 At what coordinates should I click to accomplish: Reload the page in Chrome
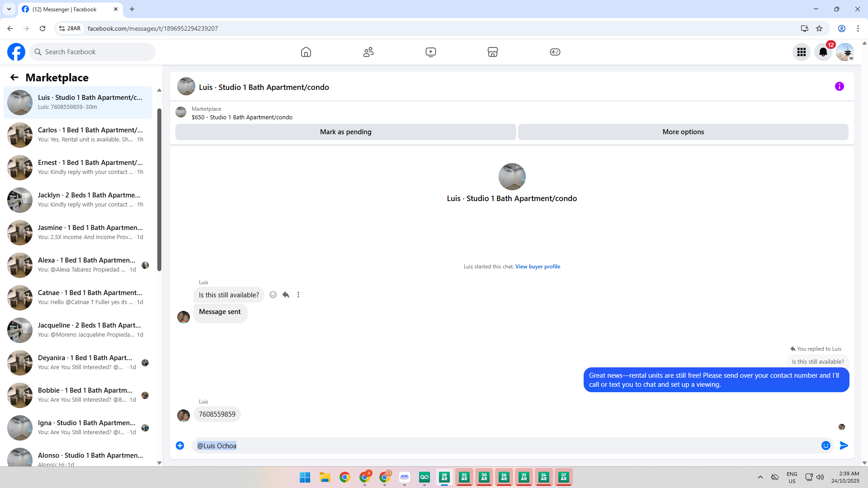click(x=42, y=28)
